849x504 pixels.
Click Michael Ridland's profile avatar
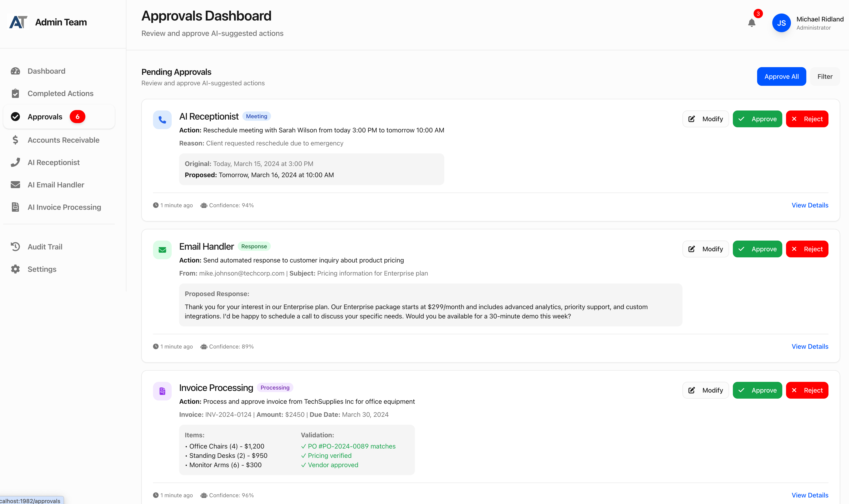coord(781,23)
